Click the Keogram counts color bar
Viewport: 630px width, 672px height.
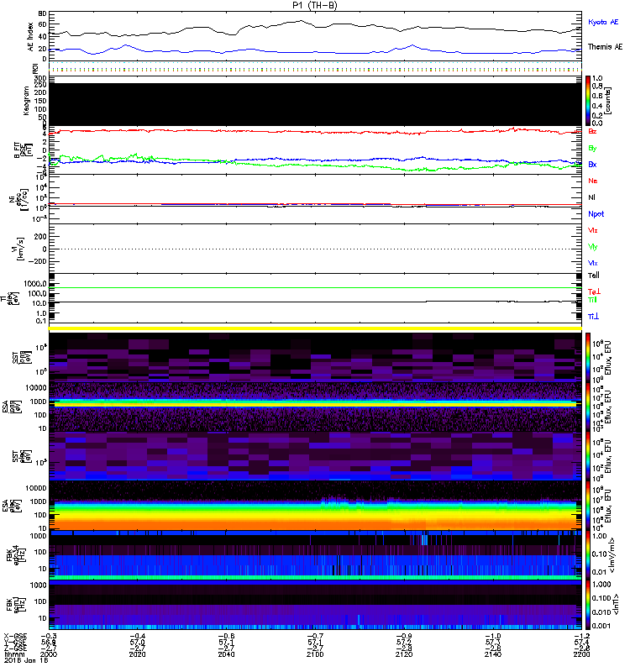pyautogui.click(x=588, y=101)
